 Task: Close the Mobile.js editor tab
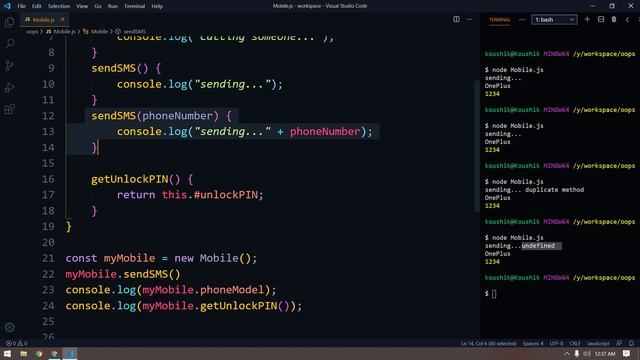point(62,19)
